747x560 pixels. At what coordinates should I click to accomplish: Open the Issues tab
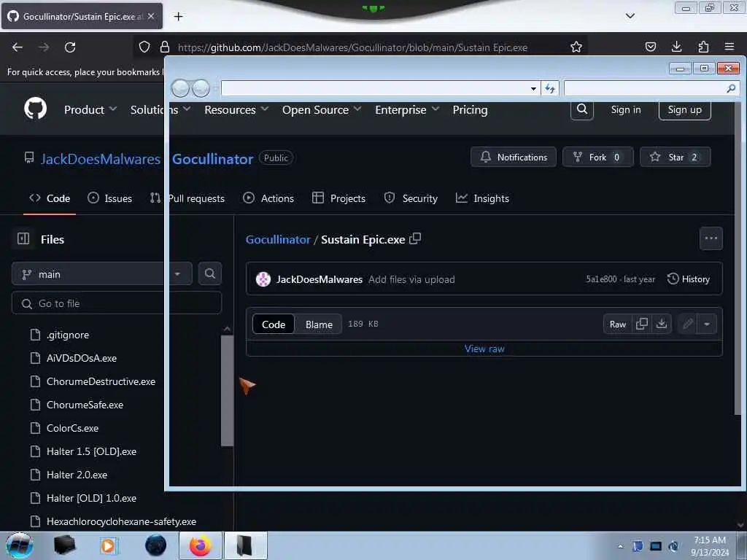(x=109, y=198)
